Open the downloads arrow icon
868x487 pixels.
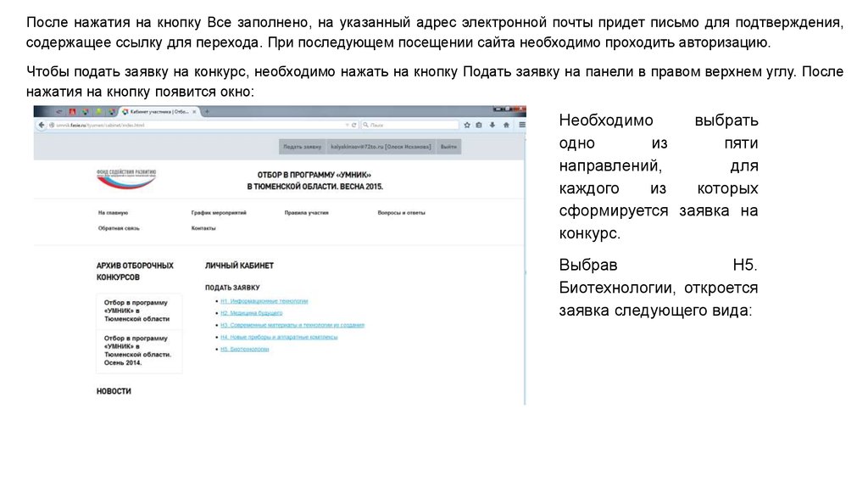tap(492, 126)
